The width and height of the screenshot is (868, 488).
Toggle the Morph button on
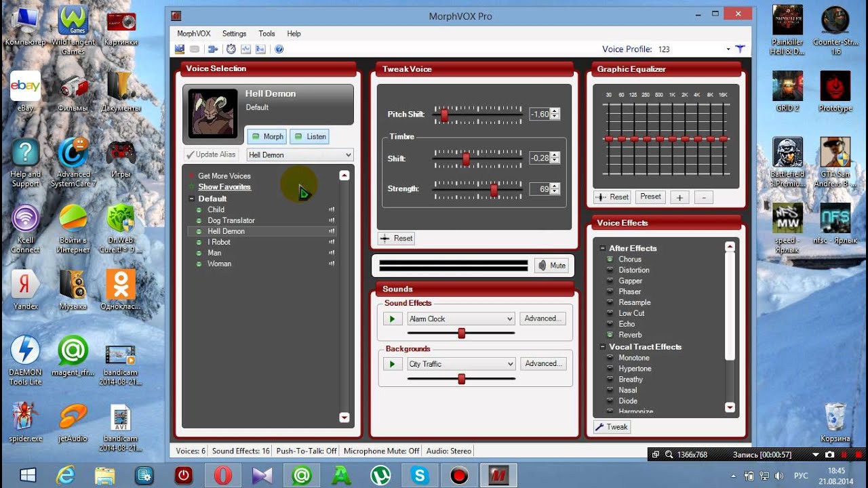tap(267, 136)
